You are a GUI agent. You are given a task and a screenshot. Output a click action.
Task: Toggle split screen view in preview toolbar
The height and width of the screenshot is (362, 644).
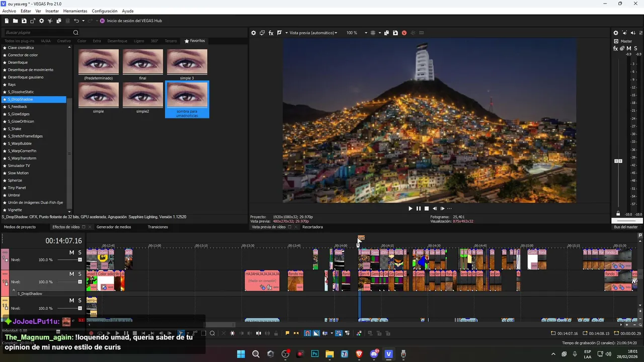click(280, 33)
